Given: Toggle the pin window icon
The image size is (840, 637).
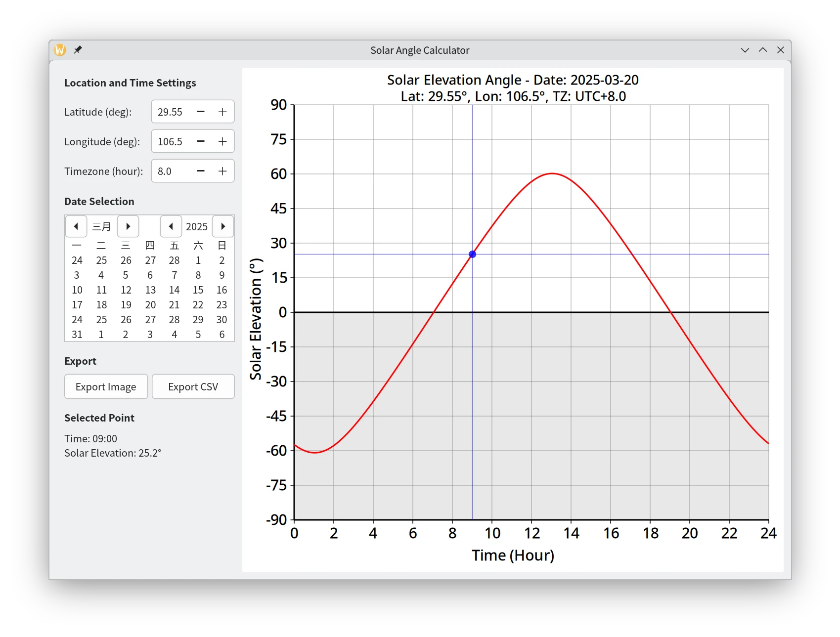Looking at the screenshot, I should pos(78,50).
